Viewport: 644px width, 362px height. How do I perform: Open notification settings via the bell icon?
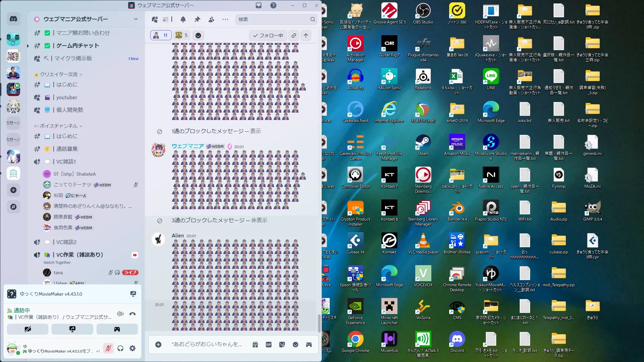[183, 19]
